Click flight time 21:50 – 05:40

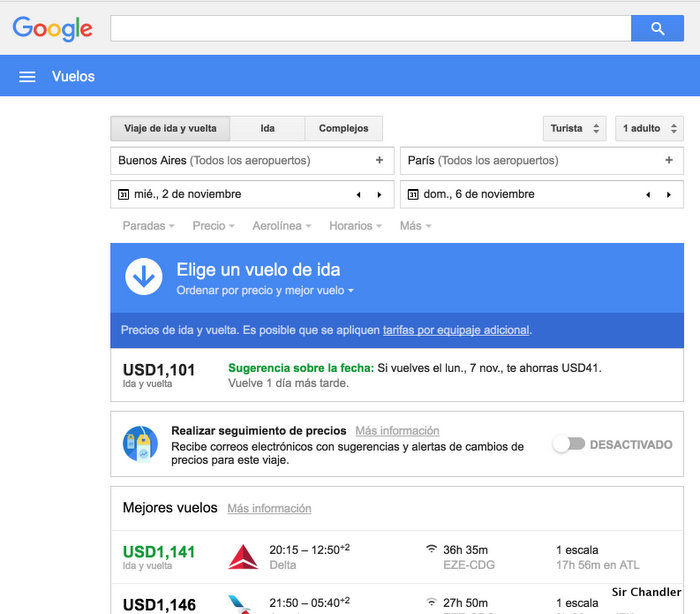coord(309,602)
